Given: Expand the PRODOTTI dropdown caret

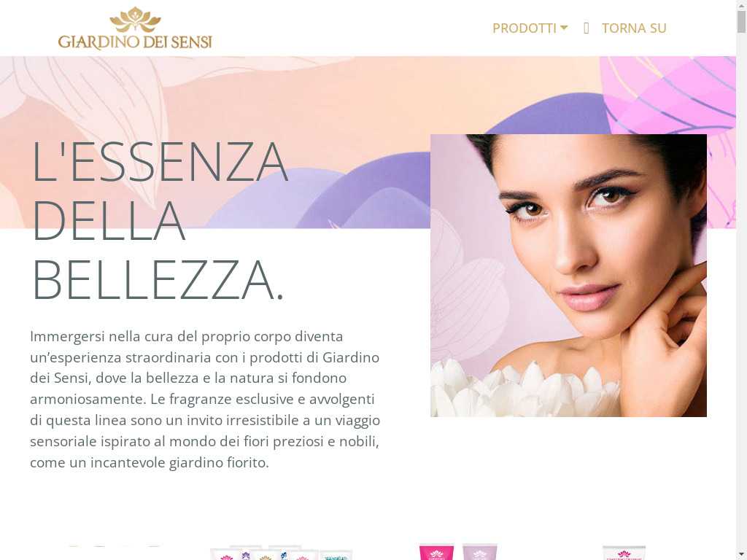Looking at the screenshot, I should (564, 28).
